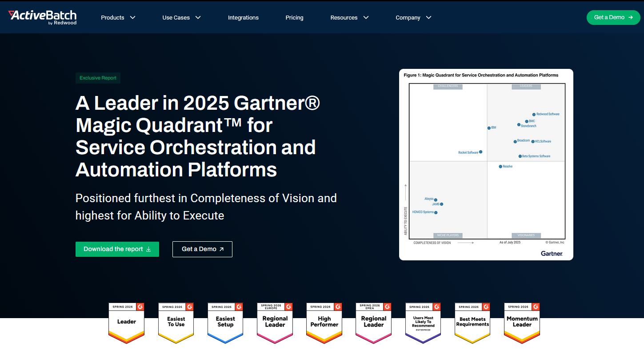Click the G2 Easiest To Use badge

[x=176, y=323]
